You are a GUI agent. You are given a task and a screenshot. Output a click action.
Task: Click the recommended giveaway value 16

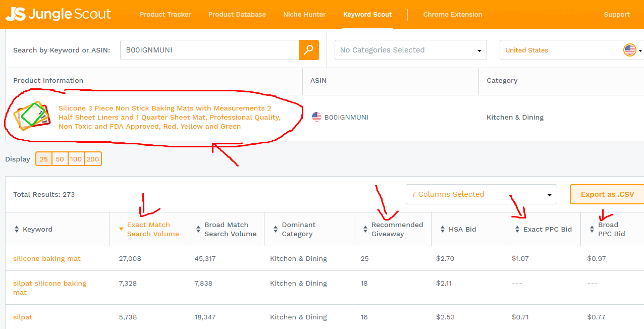tap(364, 317)
